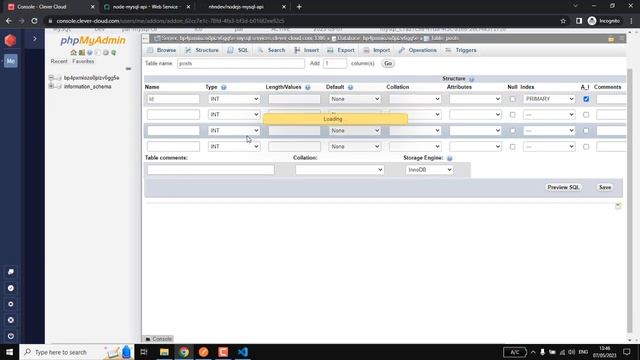Reload the browser page
The height and width of the screenshot is (360, 640).
click(34, 21)
